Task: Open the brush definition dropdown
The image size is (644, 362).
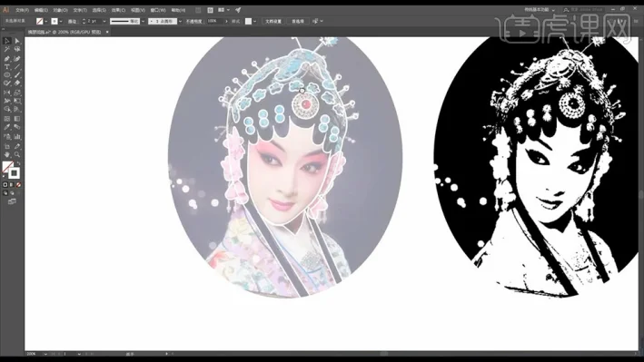Action: pyautogui.click(x=180, y=22)
